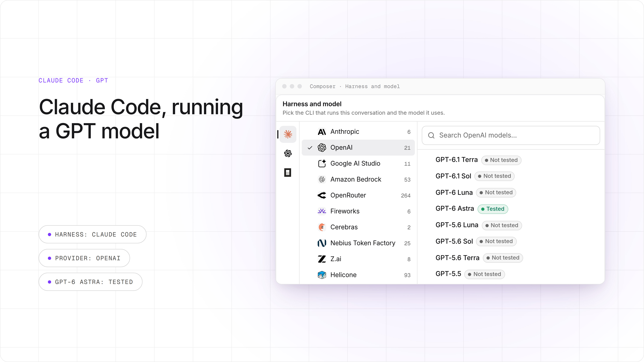
Task: Choose the Amazon Bedrock provider
Action: click(358, 179)
